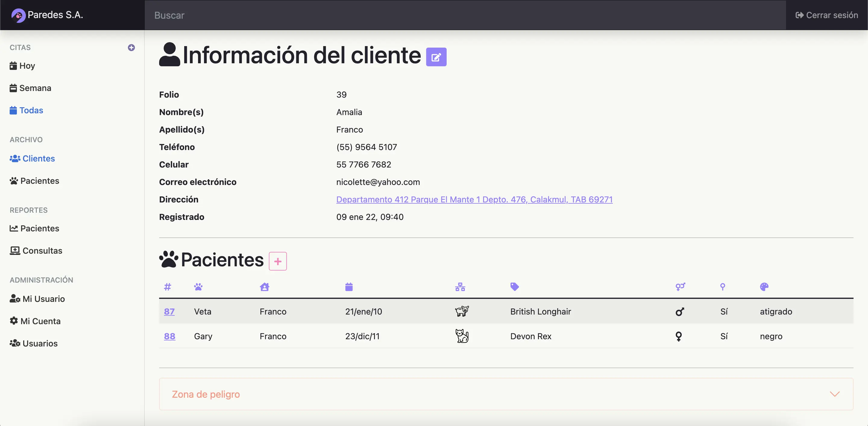Viewport: 868px width, 426px height.
Task: Open patient record number 87
Action: tap(169, 312)
